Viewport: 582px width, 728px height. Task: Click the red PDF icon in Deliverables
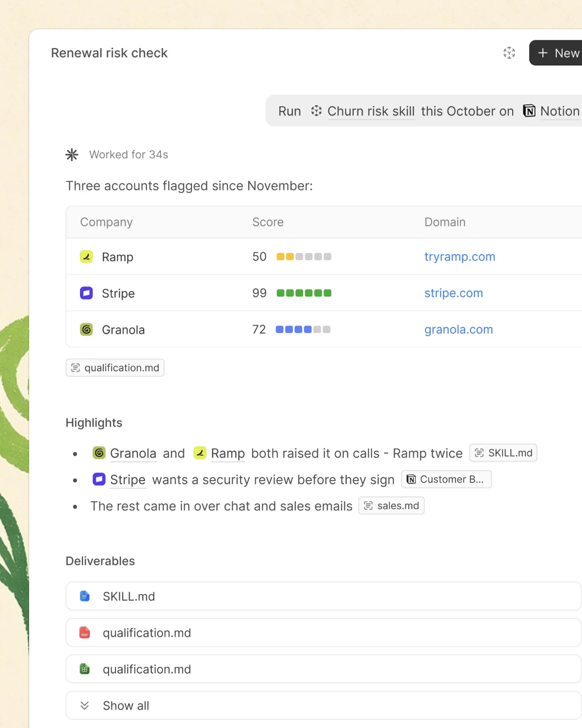[x=85, y=632]
